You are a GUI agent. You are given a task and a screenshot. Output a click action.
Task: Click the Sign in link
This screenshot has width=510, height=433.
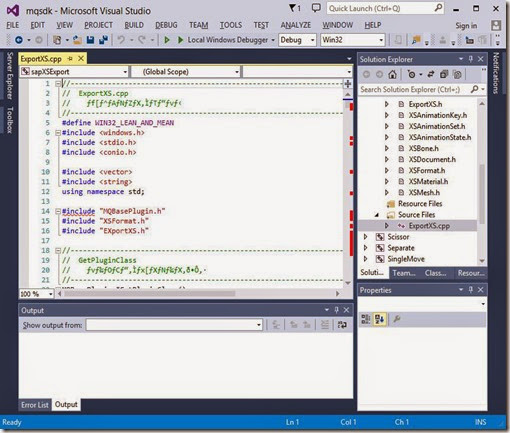466,26
